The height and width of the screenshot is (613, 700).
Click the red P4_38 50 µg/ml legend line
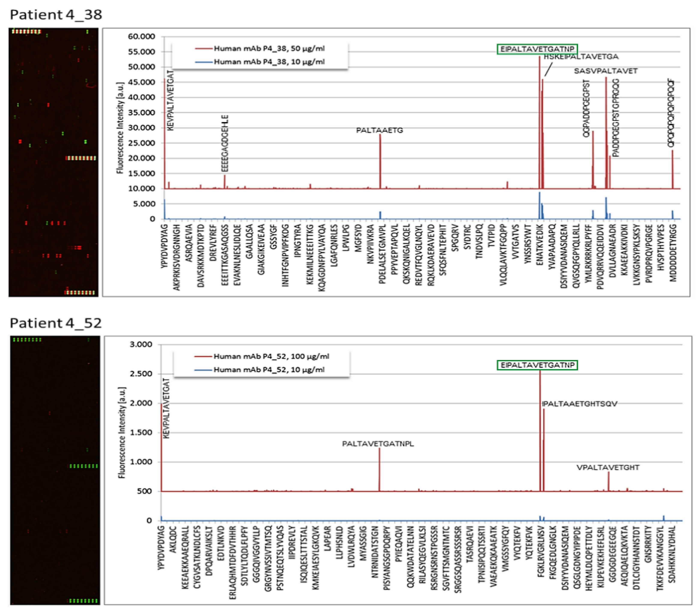[204, 49]
